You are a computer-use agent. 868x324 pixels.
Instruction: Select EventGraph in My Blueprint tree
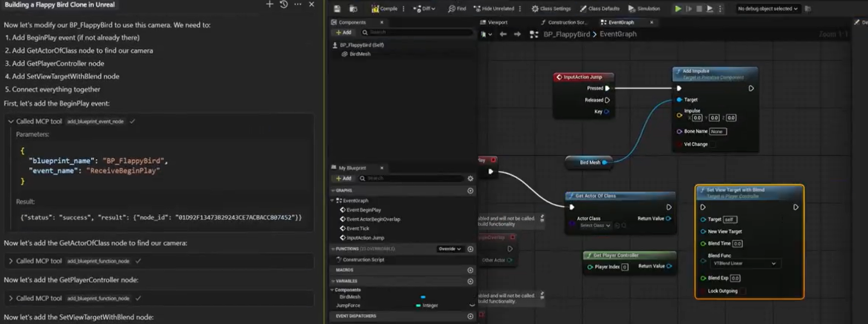(x=356, y=201)
